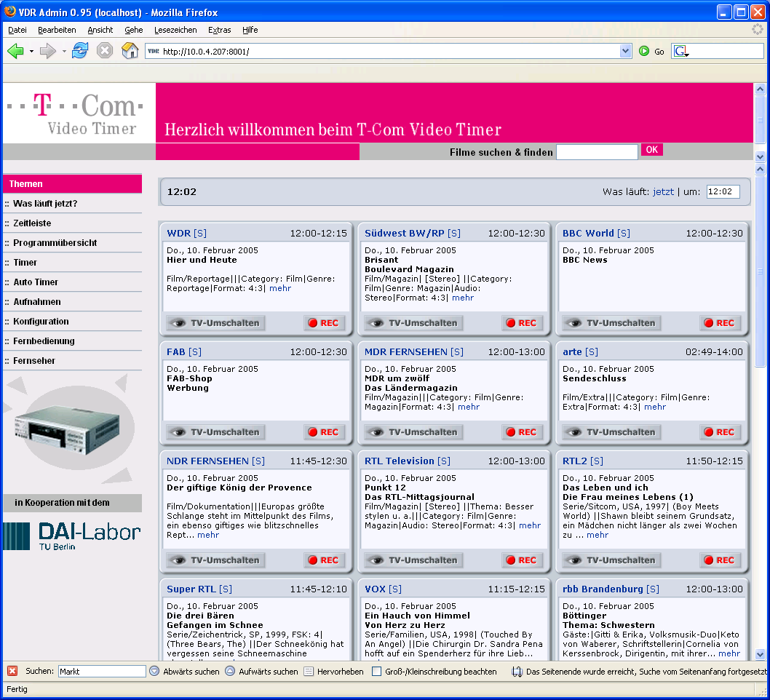Open the rbb Brandenburg channel link

[603, 589]
